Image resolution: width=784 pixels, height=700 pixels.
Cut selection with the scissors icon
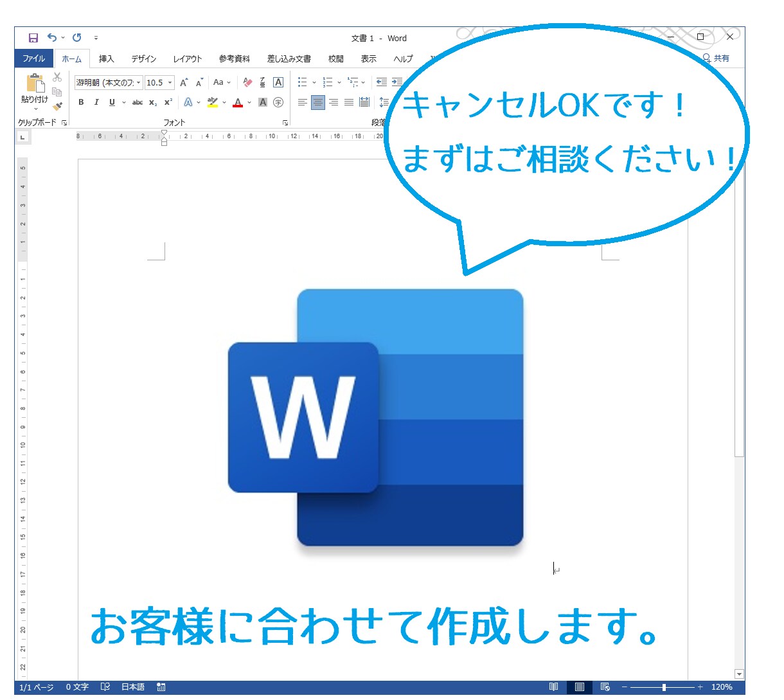click(x=57, y=77)
